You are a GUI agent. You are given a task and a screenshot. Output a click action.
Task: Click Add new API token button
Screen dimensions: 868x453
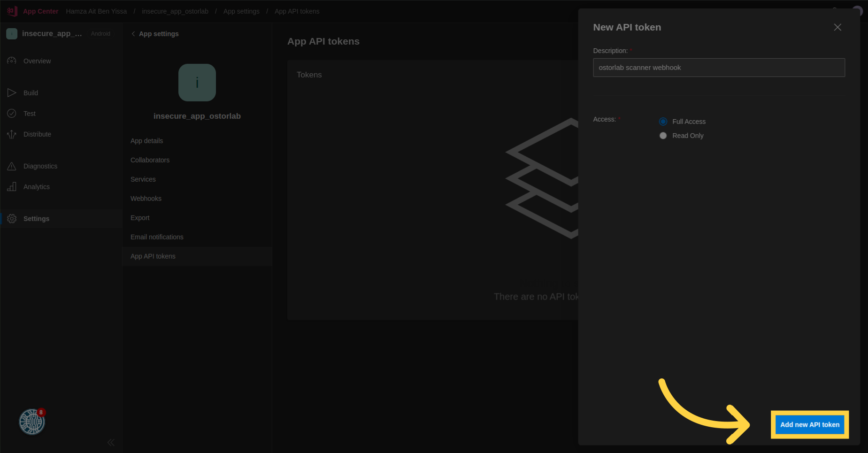tap(809, 425)
